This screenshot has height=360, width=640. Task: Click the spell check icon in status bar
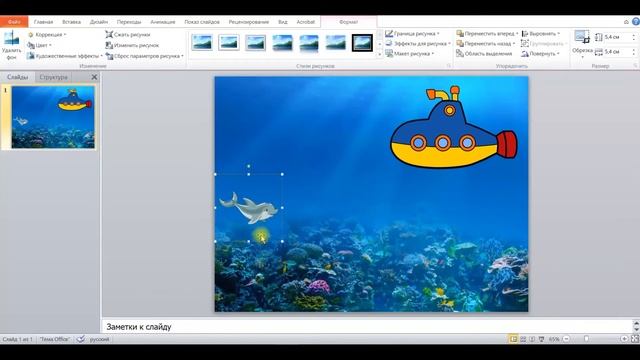[81, 339]
